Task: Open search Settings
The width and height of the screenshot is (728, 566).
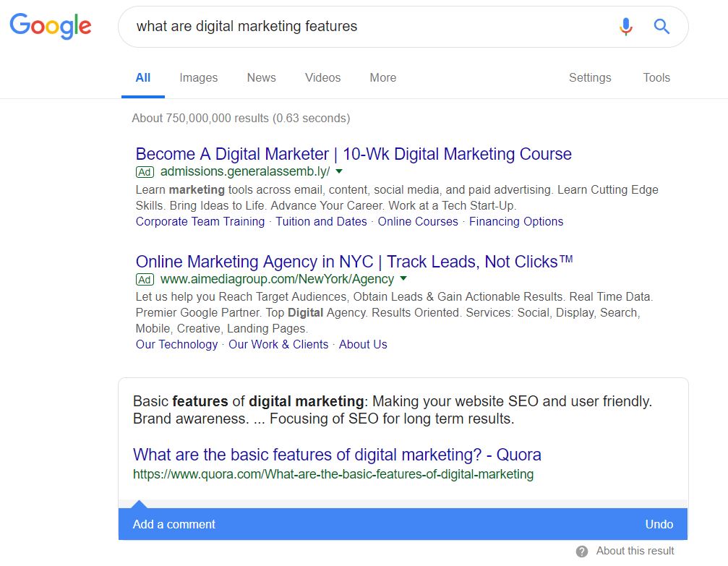Action: [590, 78]
